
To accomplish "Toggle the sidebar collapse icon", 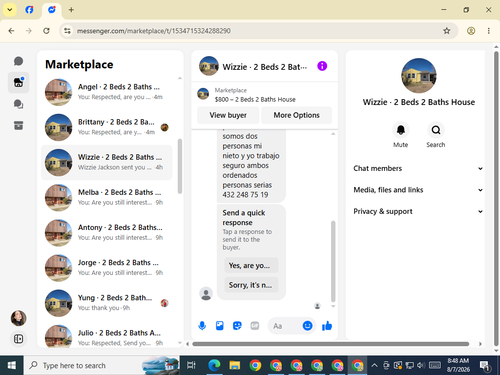I will (18, 339).
